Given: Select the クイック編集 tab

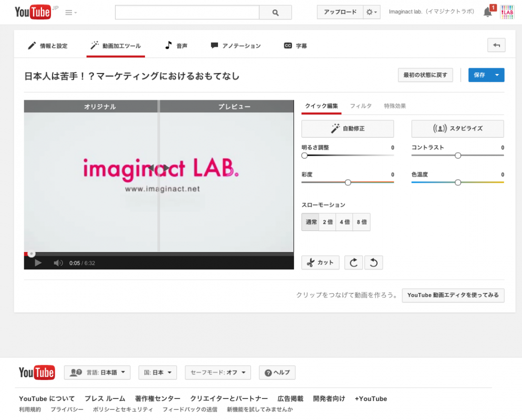Looking at the screenshot, I should [321, 106].
